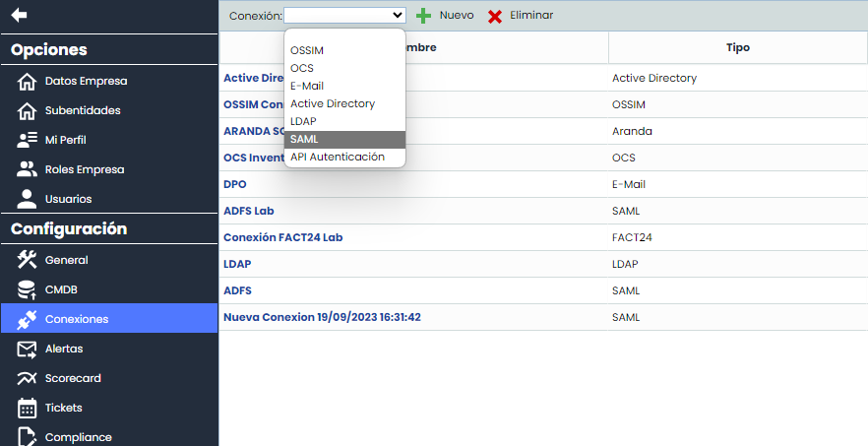Image resolution: width=868 pixels, height=446 pixels.
Task: Click the Scorecard chart icon
Action: 28,378
